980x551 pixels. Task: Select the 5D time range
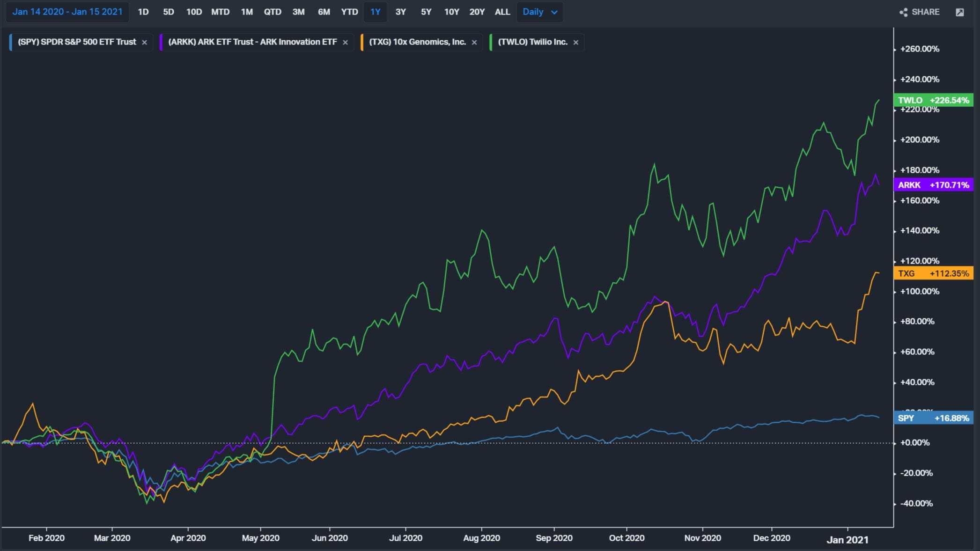(169, 12)
